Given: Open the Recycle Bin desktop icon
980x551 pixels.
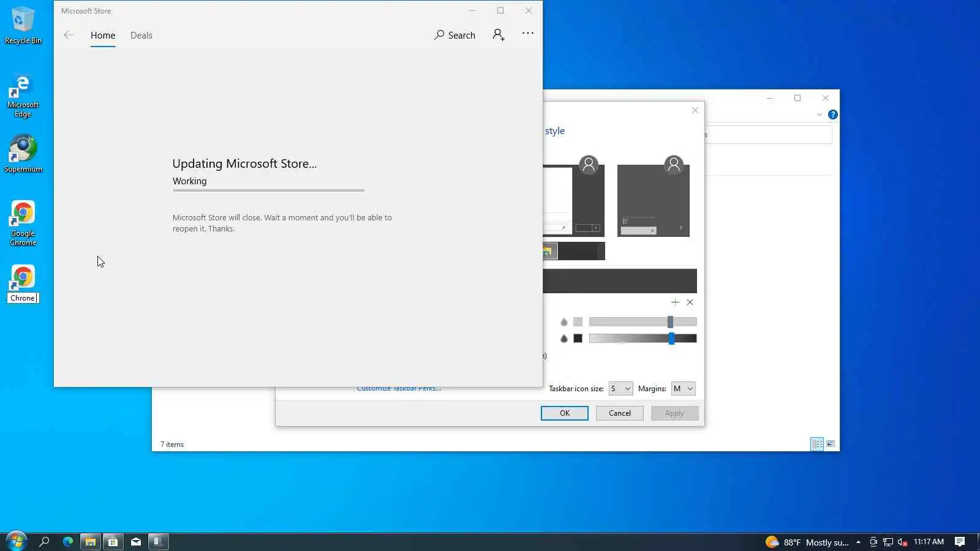Looking at the screenshot, I should pos(23,25).
